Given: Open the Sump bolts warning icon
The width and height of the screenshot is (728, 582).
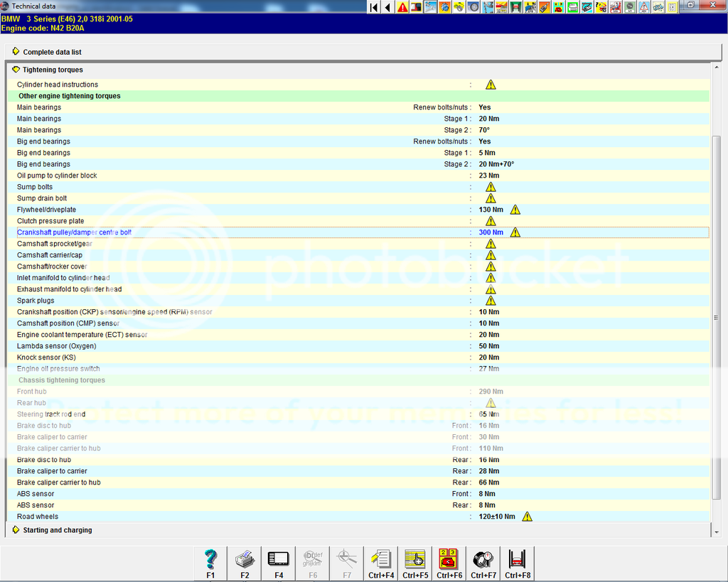Looking at the screenshot, I should [x=491, y=187].
